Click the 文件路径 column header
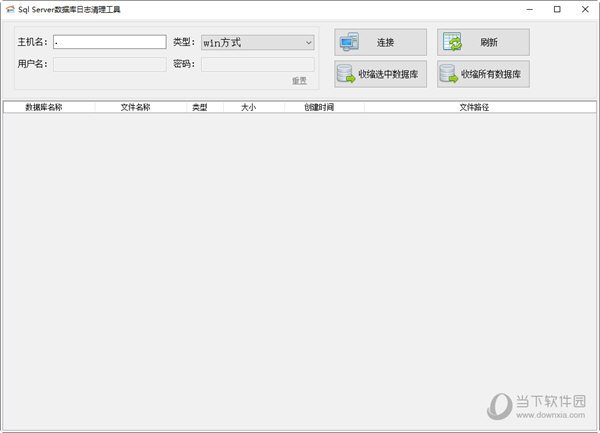The width and height of the screenshot is (600, 433). (480, 107)
